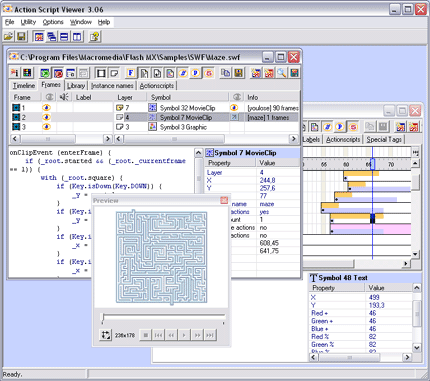The height and width of the screenshot is (381, 430).
Task: Click the resize preview icon beside 236x178
Action: 105,335
